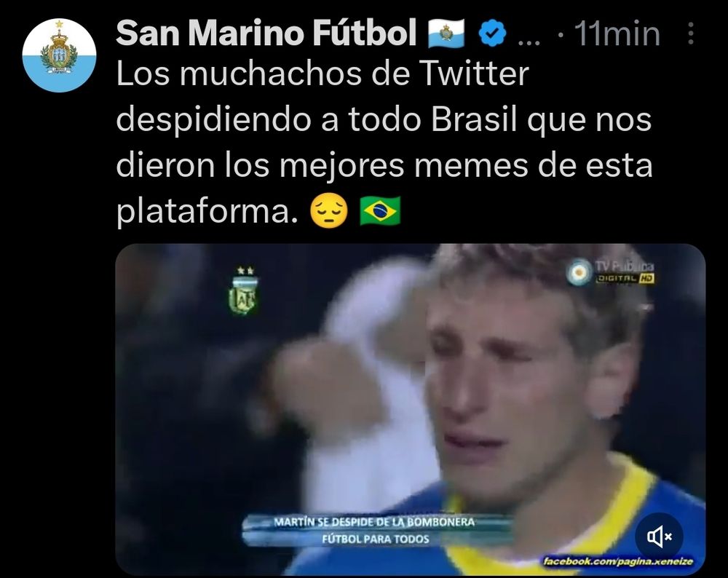Click the pensive face emoji in the tweet
The image size is (728, 578).
329,211
